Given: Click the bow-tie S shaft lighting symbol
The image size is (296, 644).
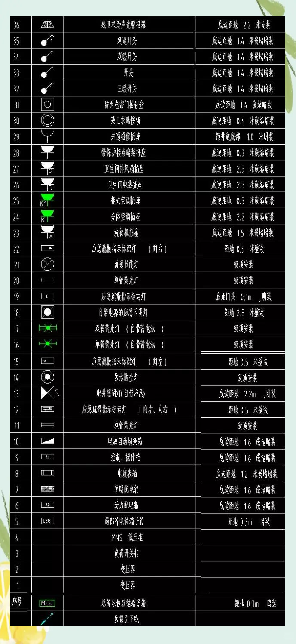Looking at the screenshot, I should click(49, 393).
